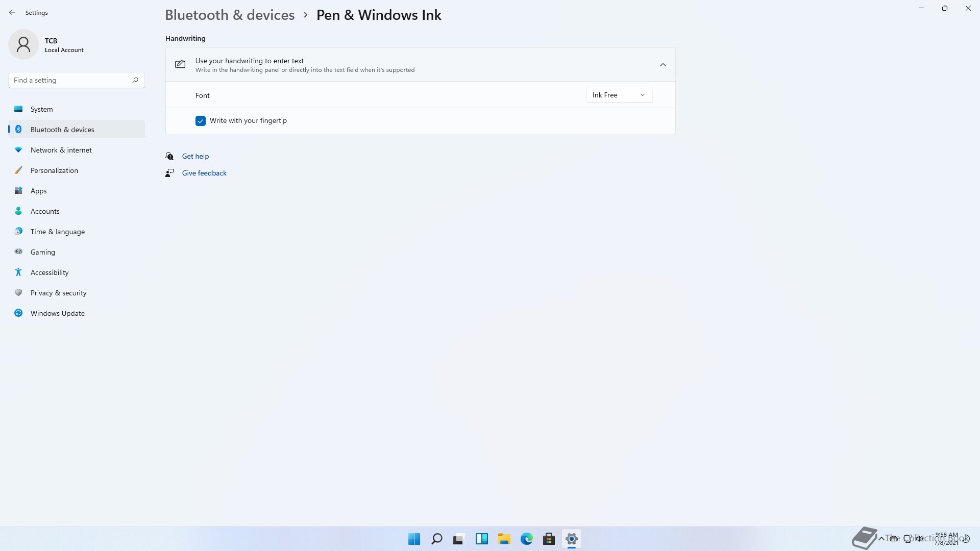Image resolution: width=980 pixels, height=551 pixels.
Task: Open Task View on taskbar
Action: click(459, 539)
